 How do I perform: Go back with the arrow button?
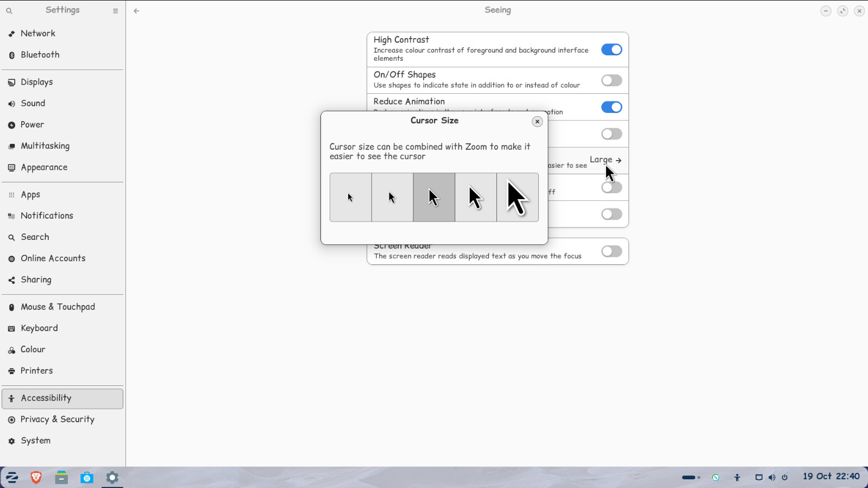[136, 11]
